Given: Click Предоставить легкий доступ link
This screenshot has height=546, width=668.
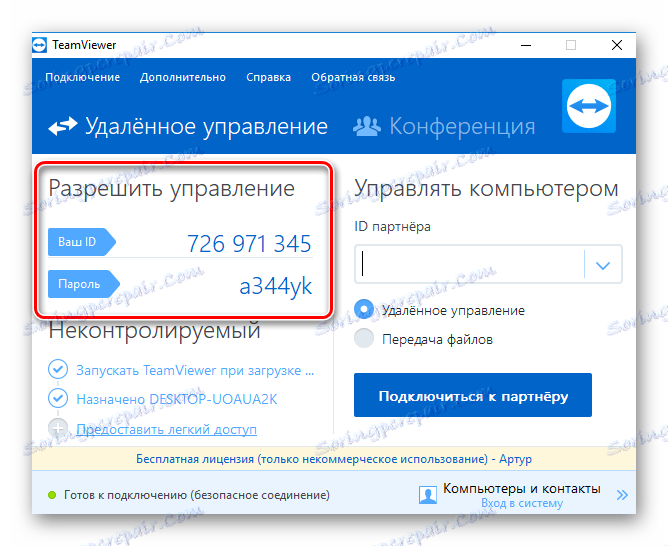Looking at the screenshot, I should (x=167, y=429).
